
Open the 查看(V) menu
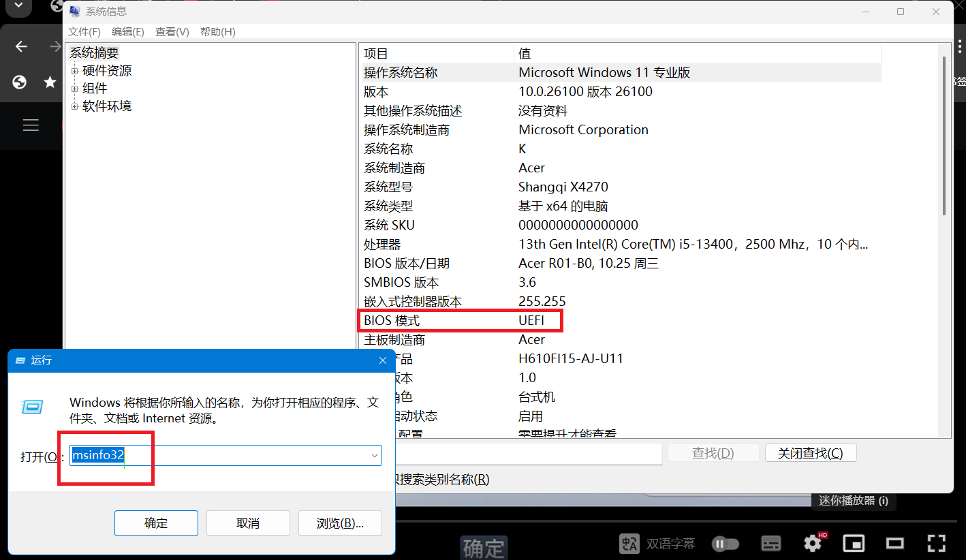172,32
